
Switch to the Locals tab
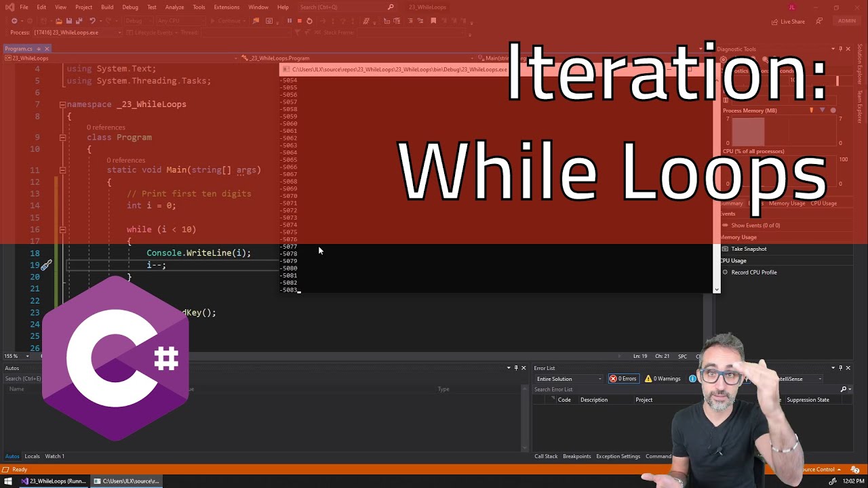pos(32,456)
